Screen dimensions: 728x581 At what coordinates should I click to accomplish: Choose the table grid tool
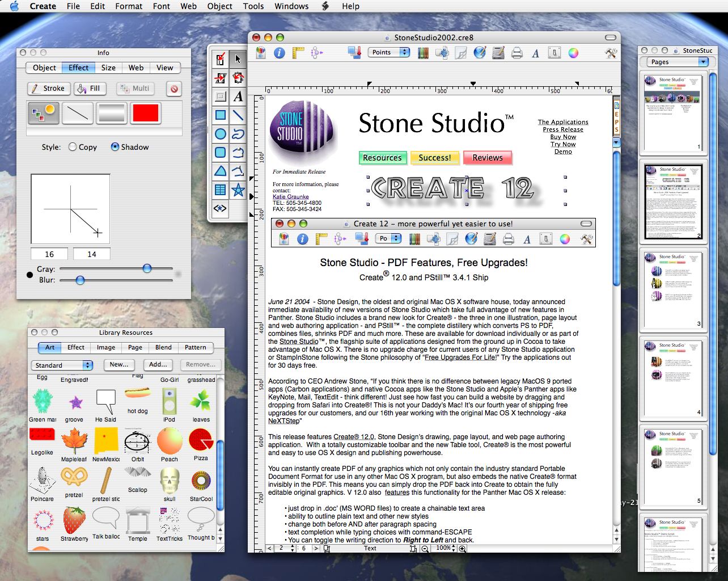coord(221,190)
